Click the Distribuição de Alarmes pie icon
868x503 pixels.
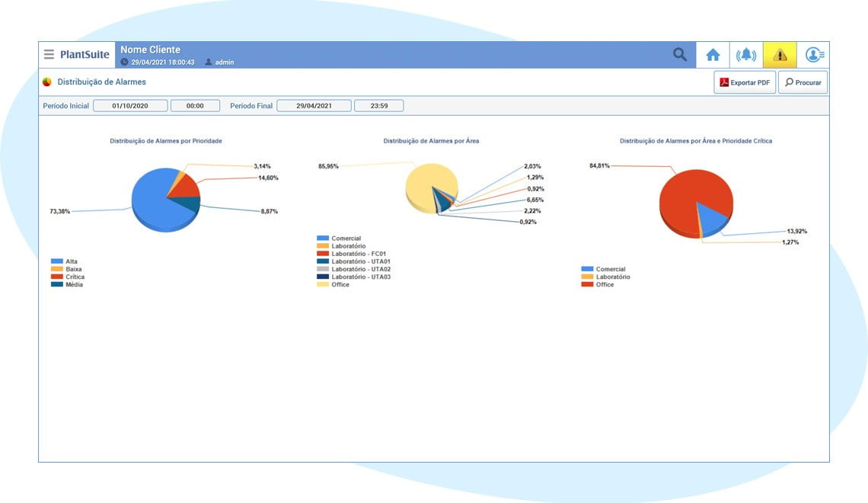[47, 82]
